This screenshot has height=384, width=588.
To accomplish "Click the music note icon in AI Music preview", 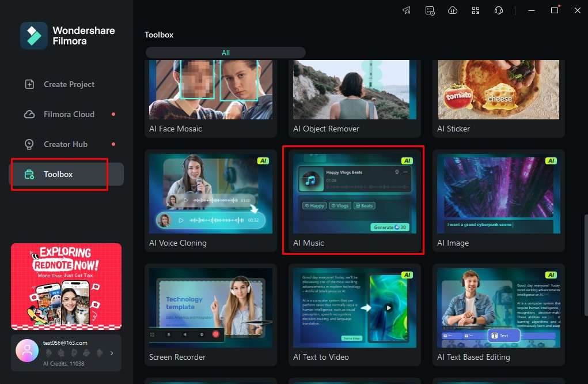I will pyautogui.click(x=310, y=180).
